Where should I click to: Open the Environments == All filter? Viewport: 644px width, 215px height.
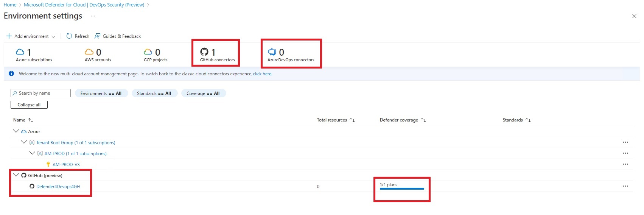click(101, 93)
